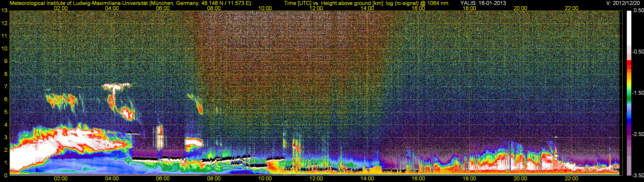Click the 14:00 label on the top time axis

coord(367,8)
